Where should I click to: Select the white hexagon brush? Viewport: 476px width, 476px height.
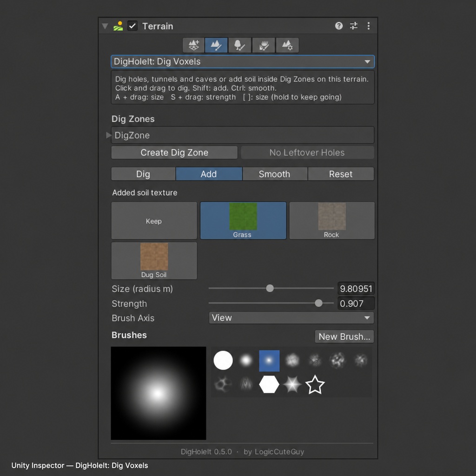coord(269,384)
